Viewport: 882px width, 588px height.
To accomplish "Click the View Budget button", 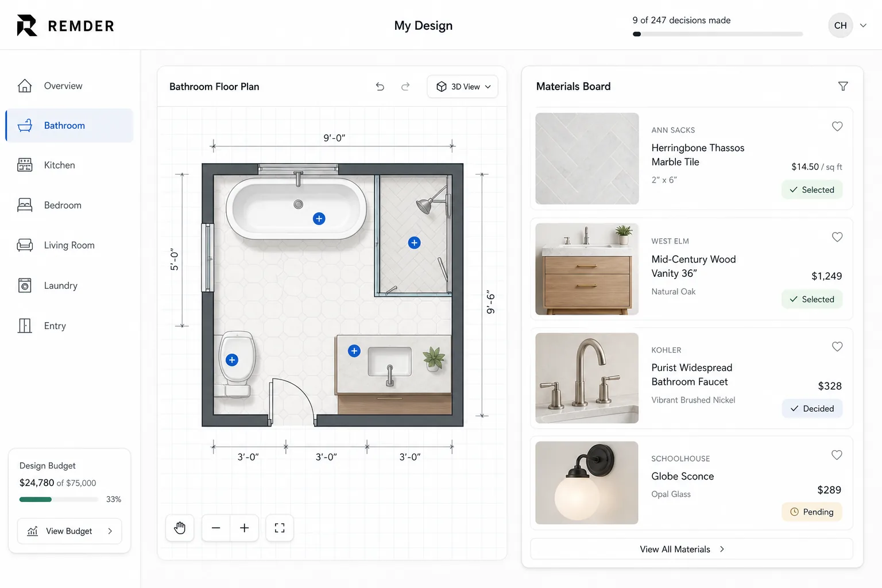I will (x=69, y=531).
